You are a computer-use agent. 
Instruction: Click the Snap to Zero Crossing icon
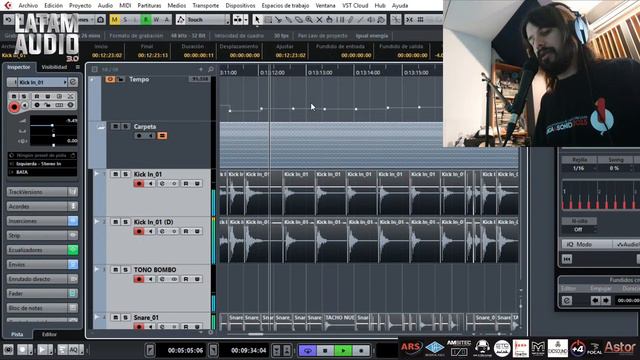click(396, 20)
